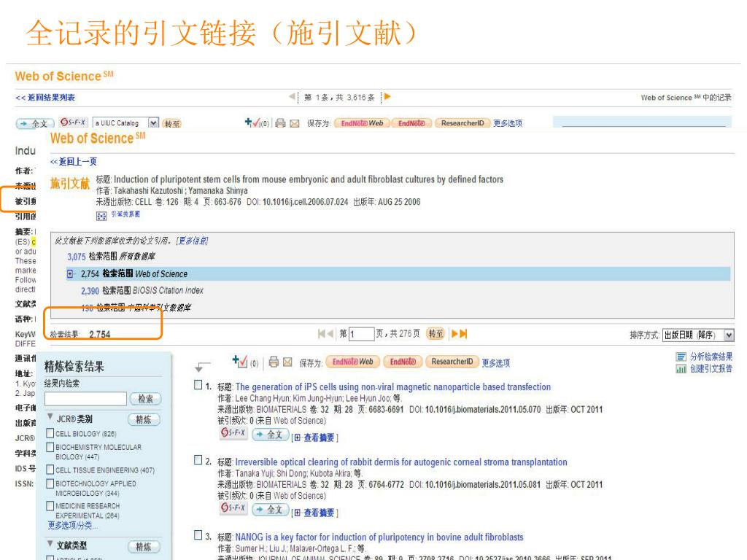Open Analyze Results (分析检索结果)

point(704,356)
